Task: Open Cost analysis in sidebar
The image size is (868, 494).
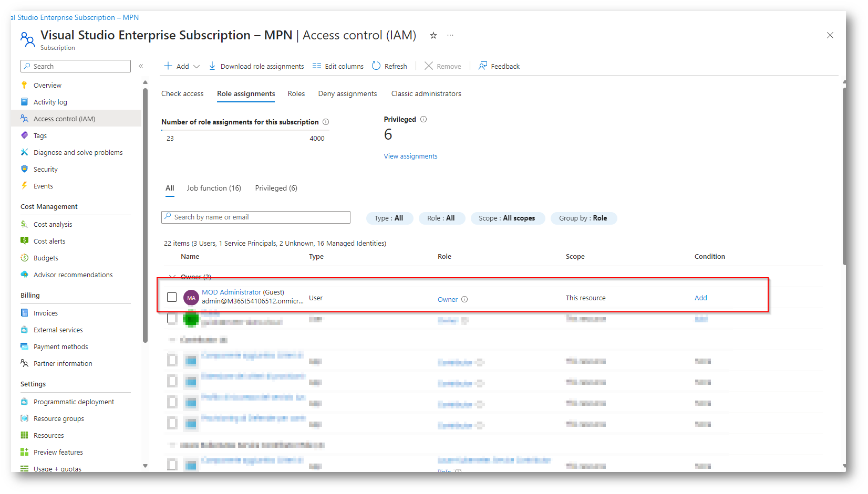Action: tap(53, 224)
